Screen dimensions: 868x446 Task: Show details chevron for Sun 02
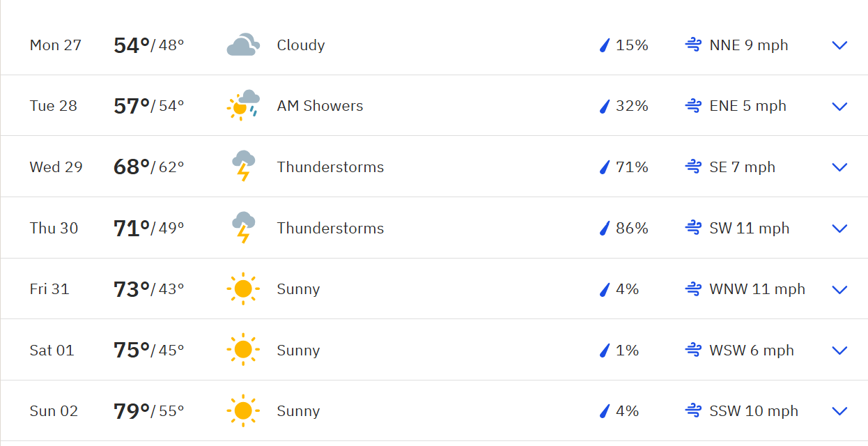tap(839, 411)
